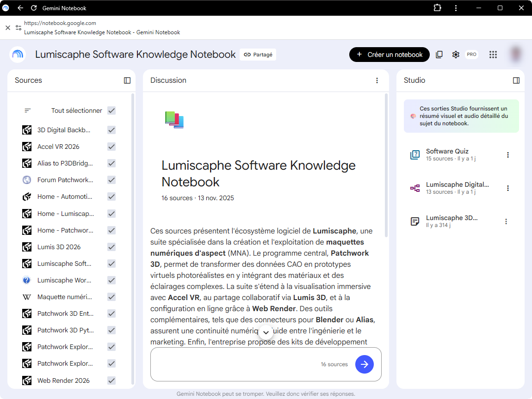Open the user account avatar

(x=516, y=54)
